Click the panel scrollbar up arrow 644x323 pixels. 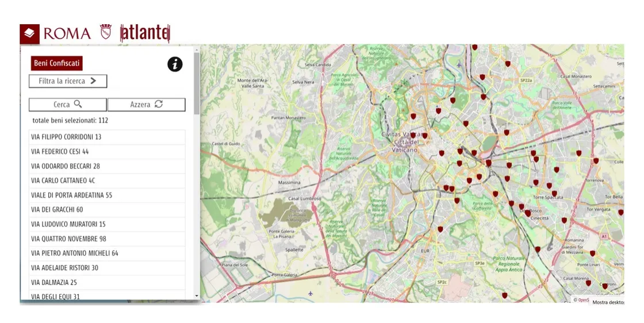(197, 49)
